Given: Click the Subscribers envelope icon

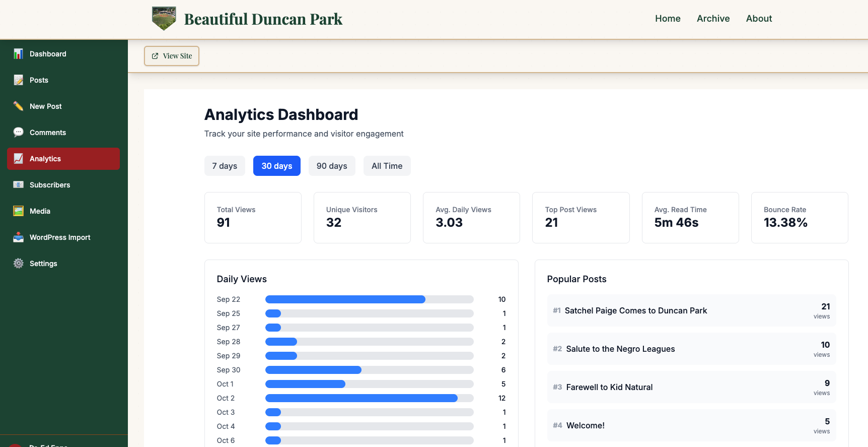Looking at the screenshot, I should 19,185.
